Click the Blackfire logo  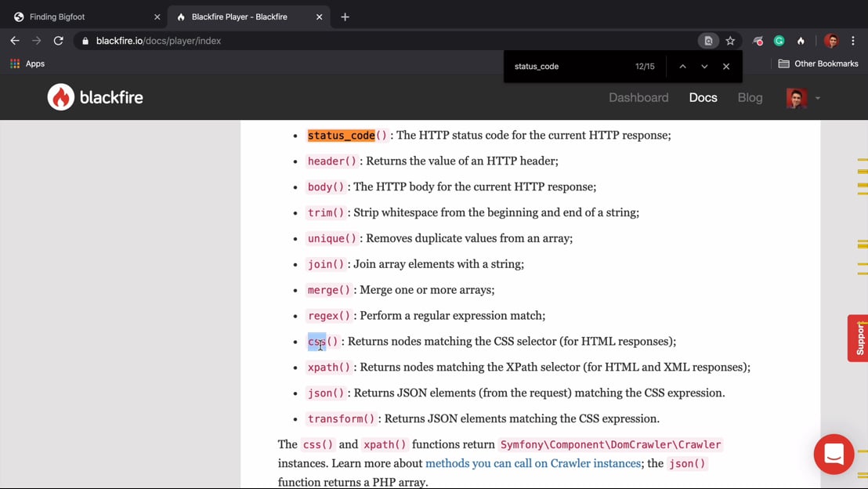(96, 97)
